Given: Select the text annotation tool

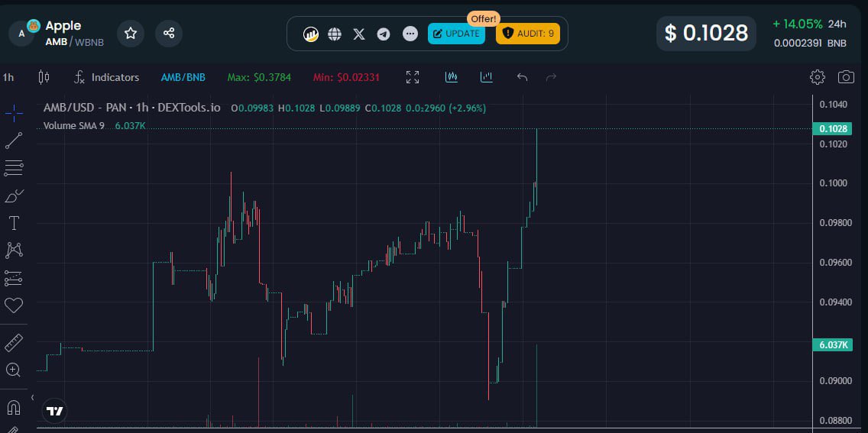Looking at the screenshot, I should pos(14,224).
